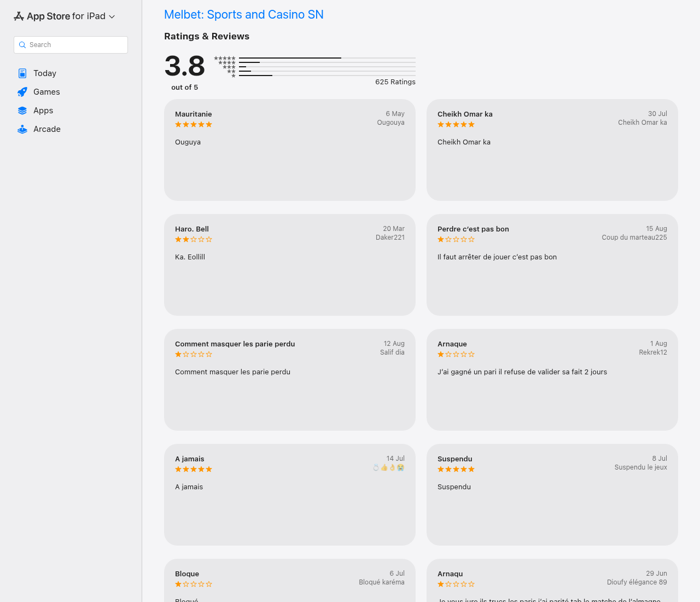Screen dimensions: 700x602
Task: Click the Arnaque review title
Action: (x=452, y=344)
